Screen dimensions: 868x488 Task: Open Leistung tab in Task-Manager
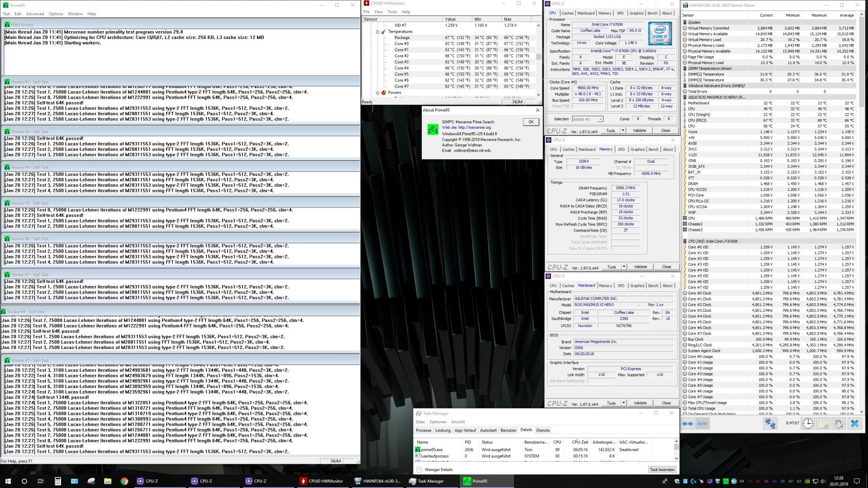click(x=443, y=430)
